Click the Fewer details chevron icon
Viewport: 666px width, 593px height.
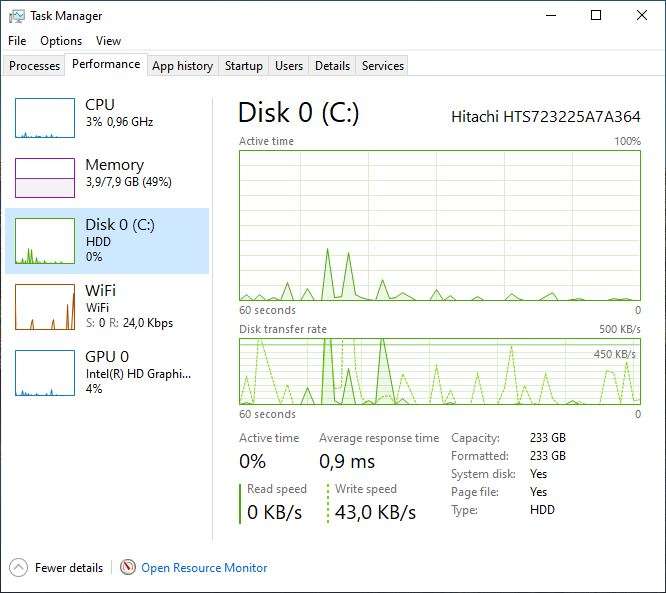pos(19,568)
